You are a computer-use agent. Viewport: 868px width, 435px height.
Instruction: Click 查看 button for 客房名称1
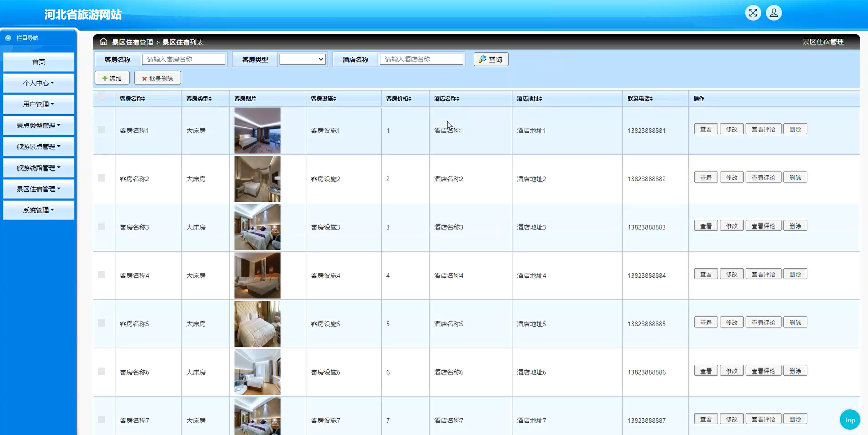pyautogui.click(x=706, y=129)
